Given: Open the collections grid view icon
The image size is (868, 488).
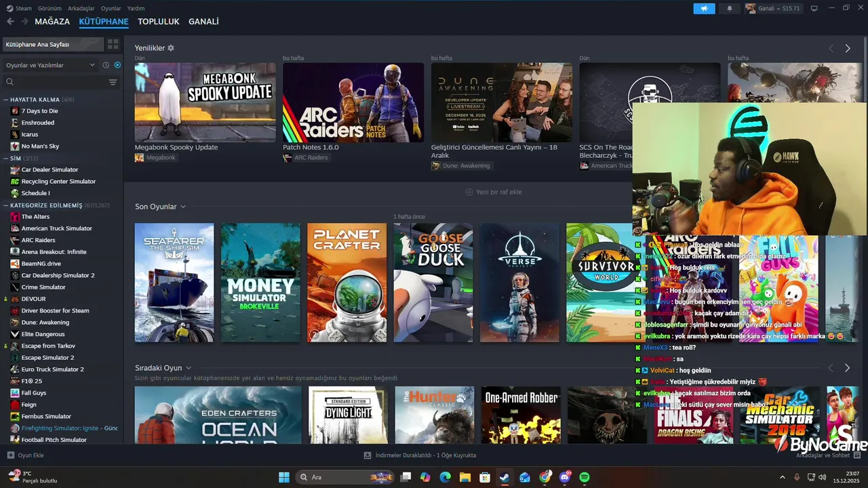Looking at the screenshot, I should (113, 44).
